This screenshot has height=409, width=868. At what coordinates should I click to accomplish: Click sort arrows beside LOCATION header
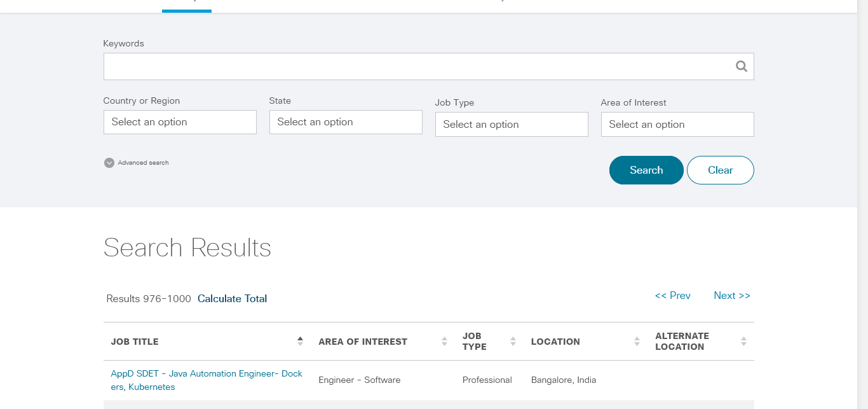click(637, 342)
